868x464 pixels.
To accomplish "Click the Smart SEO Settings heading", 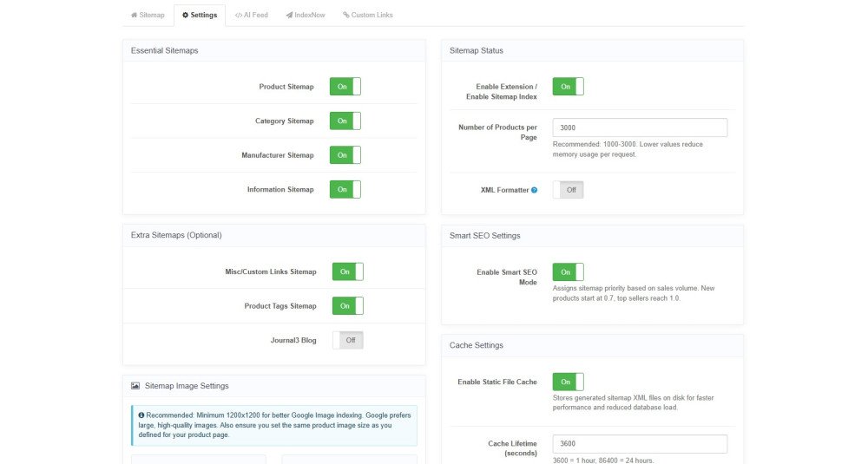I will (485, 236).
